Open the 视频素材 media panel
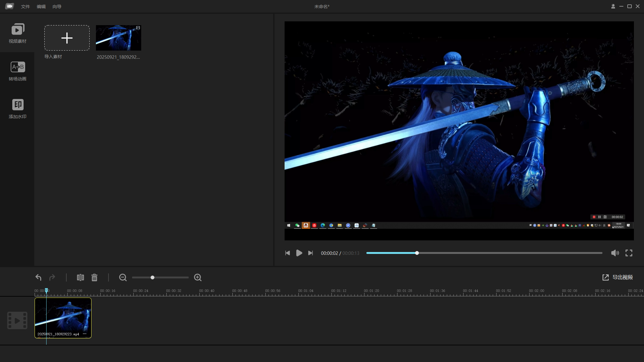644x362 pixels. tap(17, 33)
